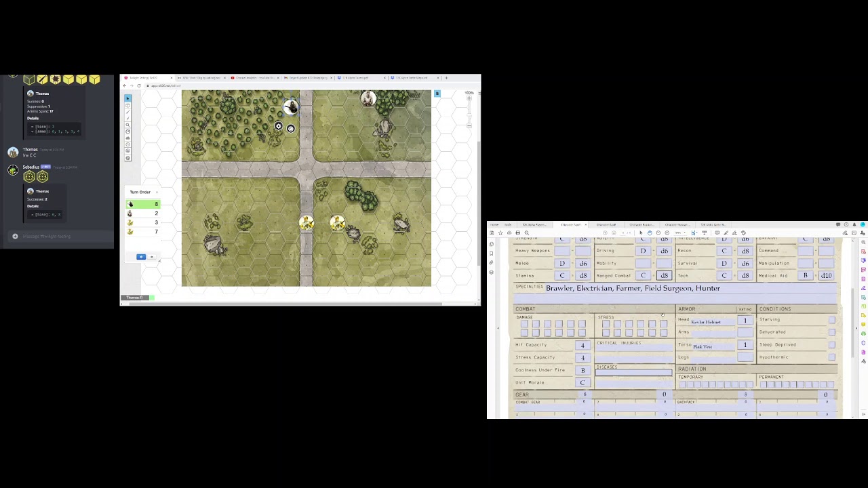Open the Turn Order clock tool

tap(127, 144)
